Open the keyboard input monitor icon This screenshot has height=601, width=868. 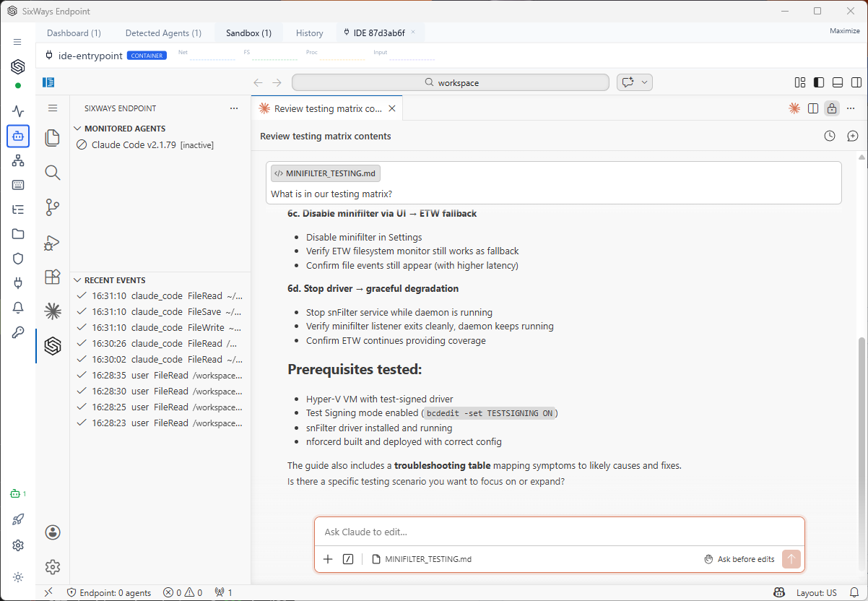click(x=18, y=185)
